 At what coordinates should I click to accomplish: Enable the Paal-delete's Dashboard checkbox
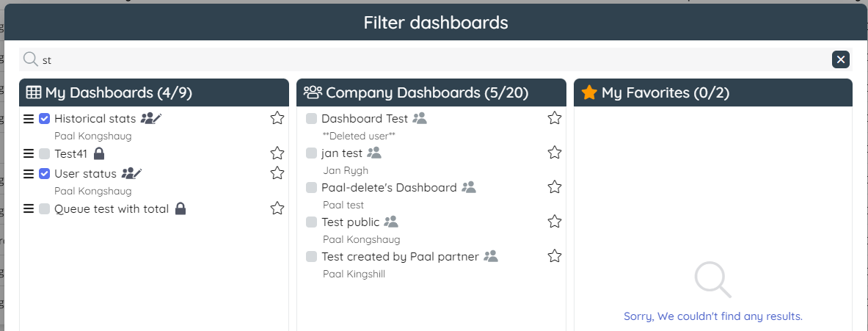312,188
